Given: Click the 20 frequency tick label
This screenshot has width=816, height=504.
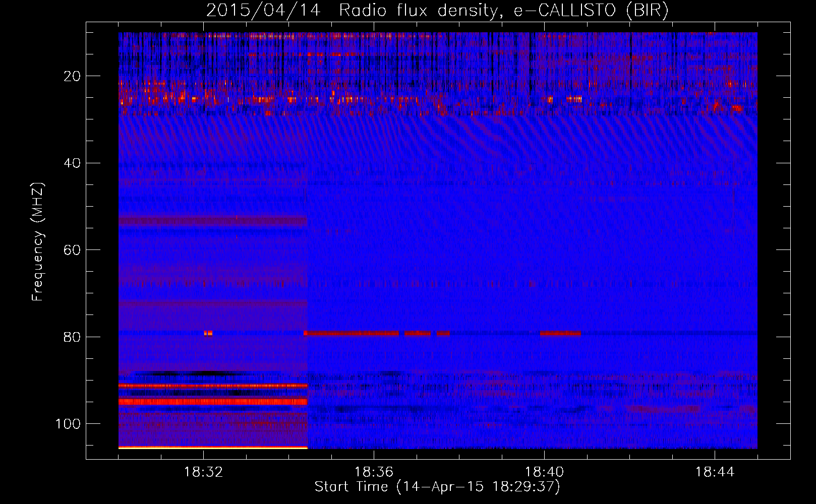Looking at the screenshot, I should click(x=72, y=76).
